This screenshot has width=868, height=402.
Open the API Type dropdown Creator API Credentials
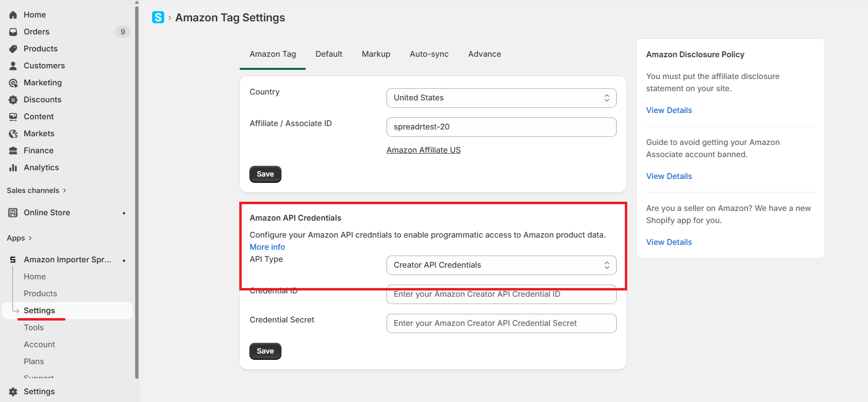[501, 265]
